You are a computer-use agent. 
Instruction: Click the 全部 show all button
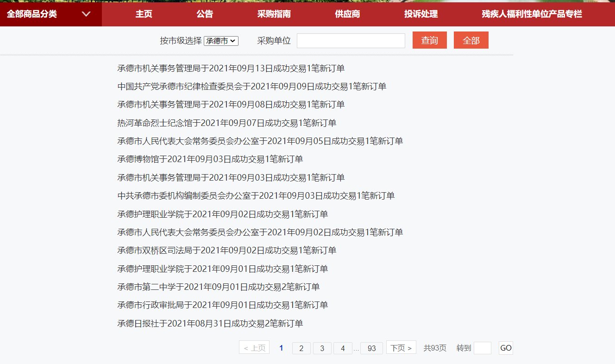coord(471,40)
